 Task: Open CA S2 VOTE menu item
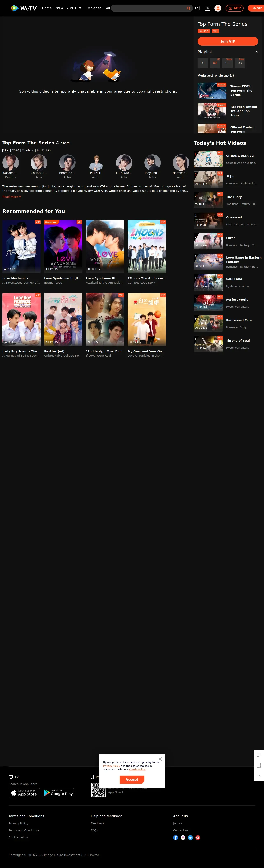point(68,8)
